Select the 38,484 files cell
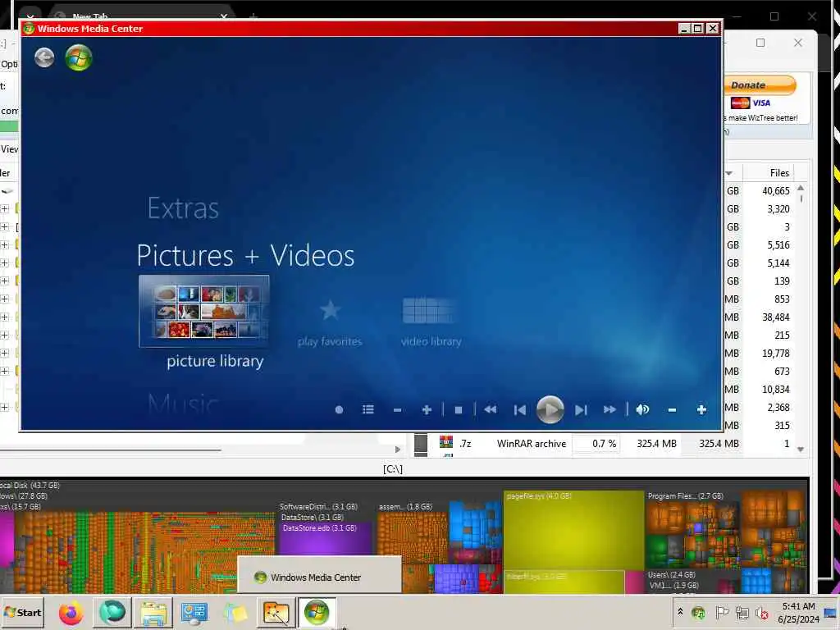 point(776,317)
